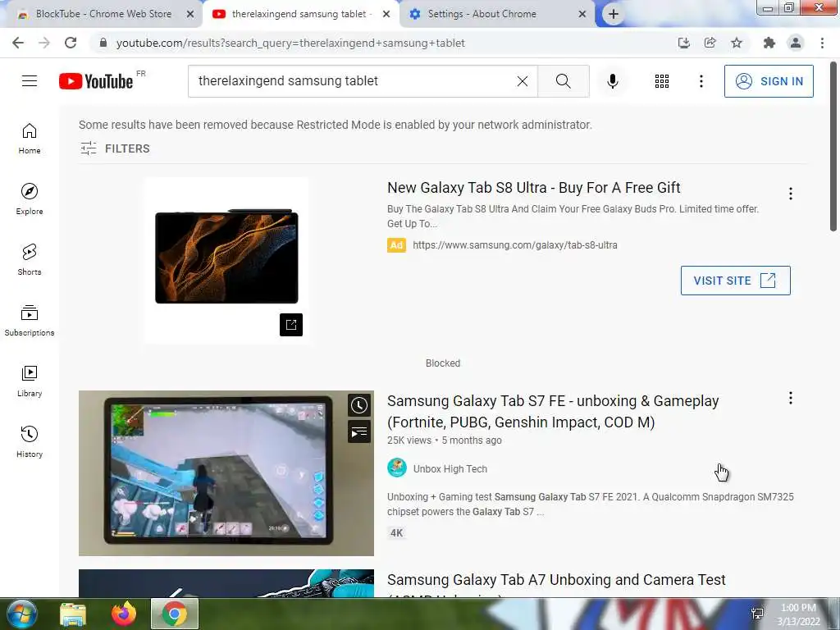This screenshot has height=630, width=840.
Task: Open S7 FE video three-dot menu
Action: click(790, 398)
